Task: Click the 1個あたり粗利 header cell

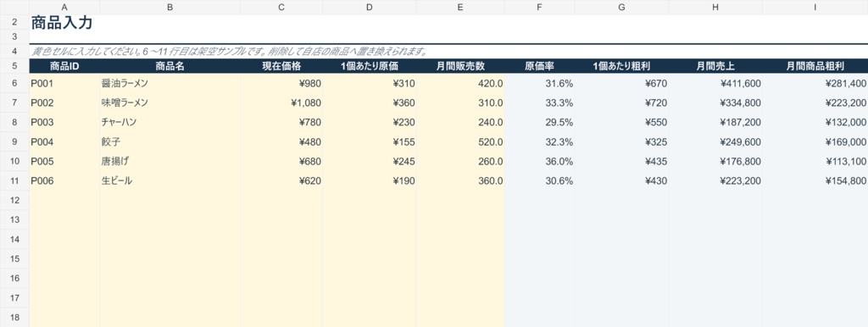Action: coord(621,66)
